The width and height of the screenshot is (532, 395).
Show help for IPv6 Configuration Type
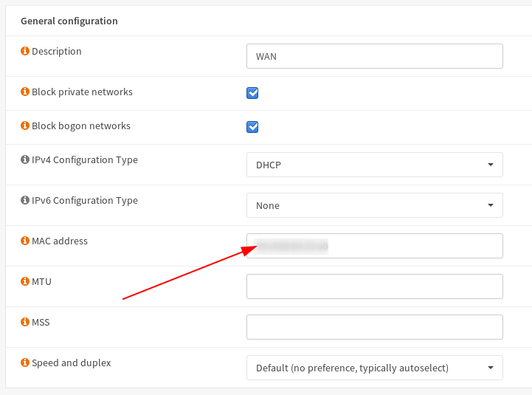[25, 201]
